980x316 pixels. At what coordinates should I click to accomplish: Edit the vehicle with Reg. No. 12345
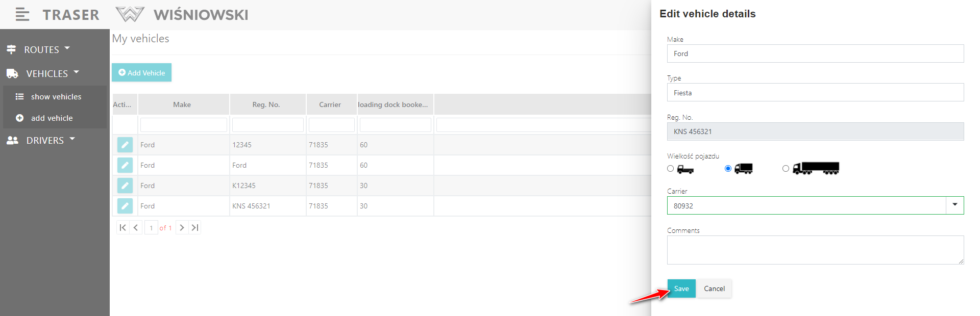tap(125, 145)
